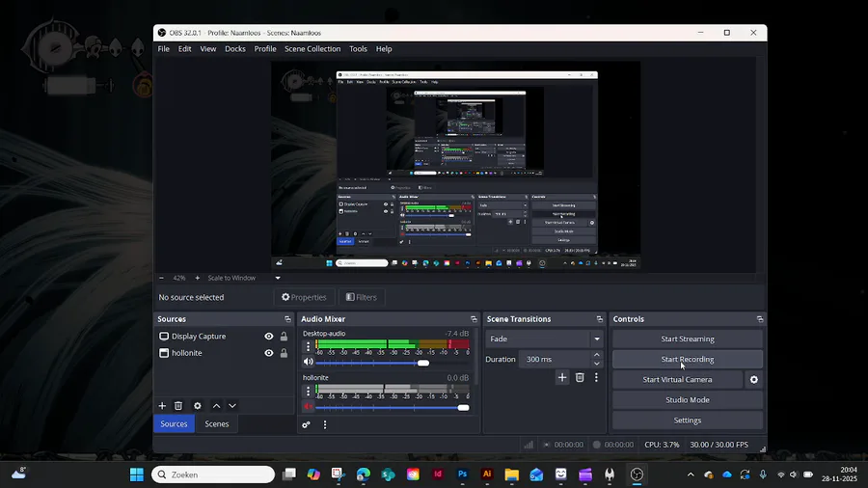Add a new source with the plus icon

click(162, 406)
